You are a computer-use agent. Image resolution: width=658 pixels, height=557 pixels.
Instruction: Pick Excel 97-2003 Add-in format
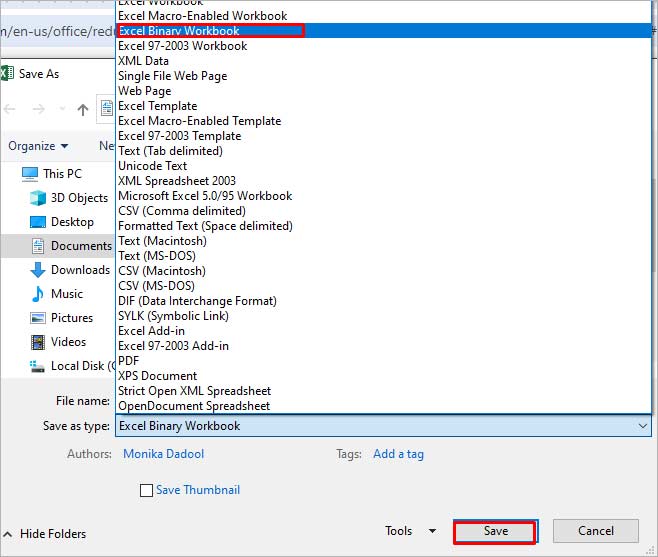point(384,346)
